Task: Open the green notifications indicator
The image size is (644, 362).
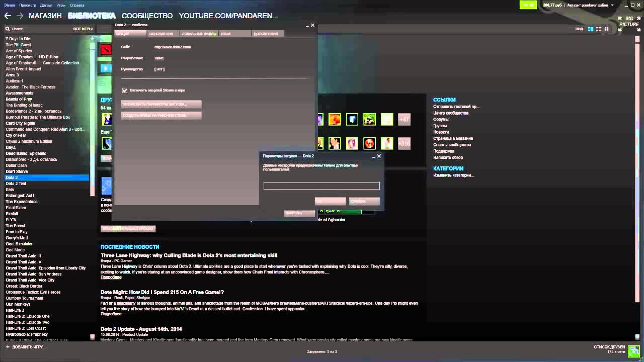Action: [528, 5]
